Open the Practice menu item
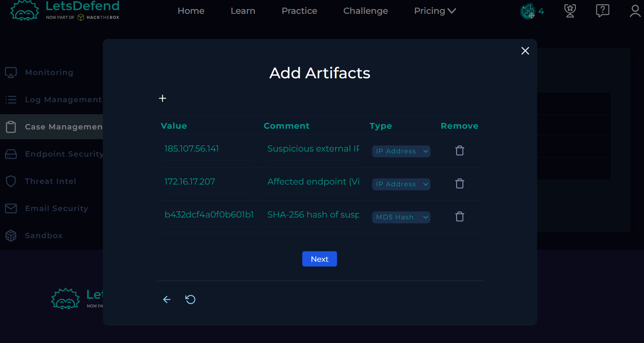Viewport: 644px width, 343px height. point(299,11)
